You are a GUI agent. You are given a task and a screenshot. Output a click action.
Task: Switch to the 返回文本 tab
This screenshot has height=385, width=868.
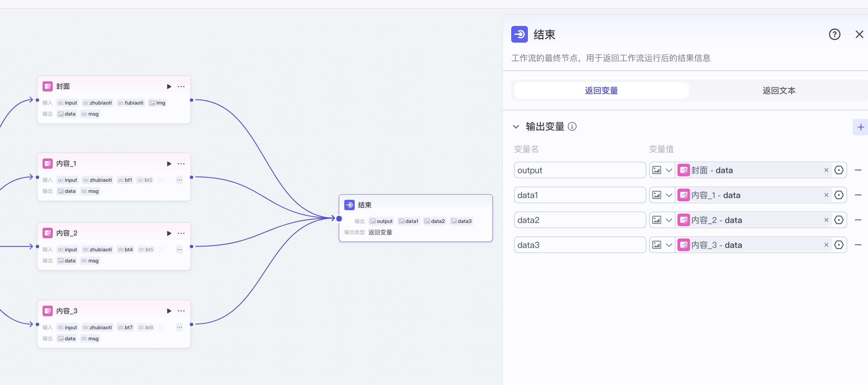pyautogui.click(x=779, y=91)
